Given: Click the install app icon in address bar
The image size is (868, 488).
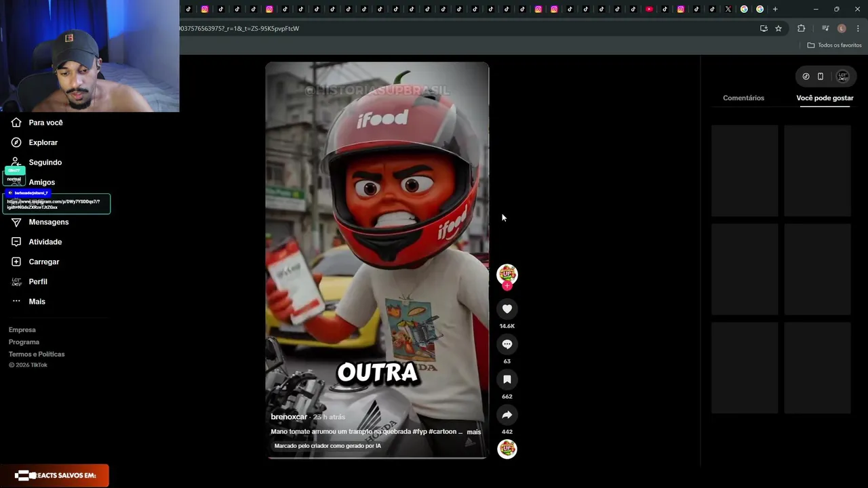Looking at the screenshot, I should click(x=764, y=28).
